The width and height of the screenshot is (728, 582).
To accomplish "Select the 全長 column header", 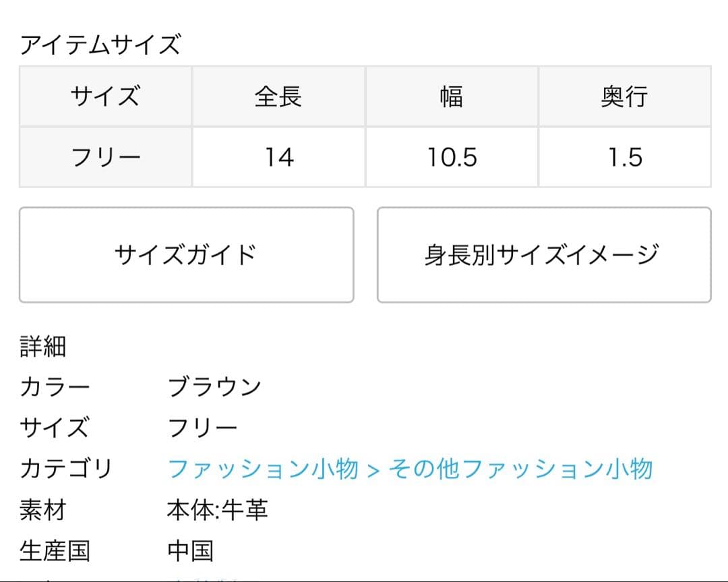I will point(278,96).
